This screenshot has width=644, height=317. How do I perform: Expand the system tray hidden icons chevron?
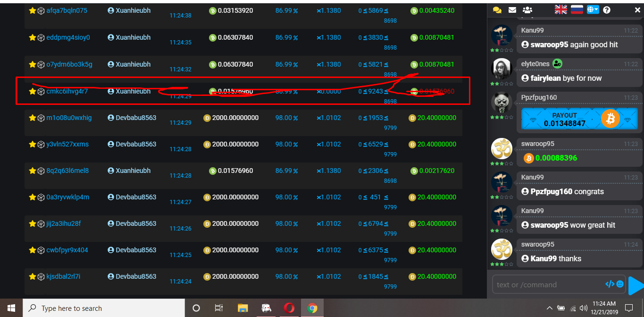550,308
